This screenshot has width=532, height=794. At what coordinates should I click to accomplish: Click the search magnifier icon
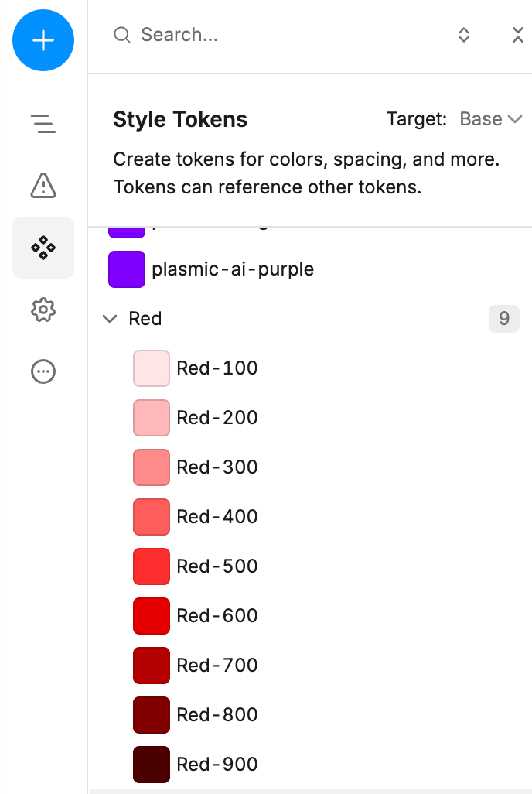tap(122, 35)
